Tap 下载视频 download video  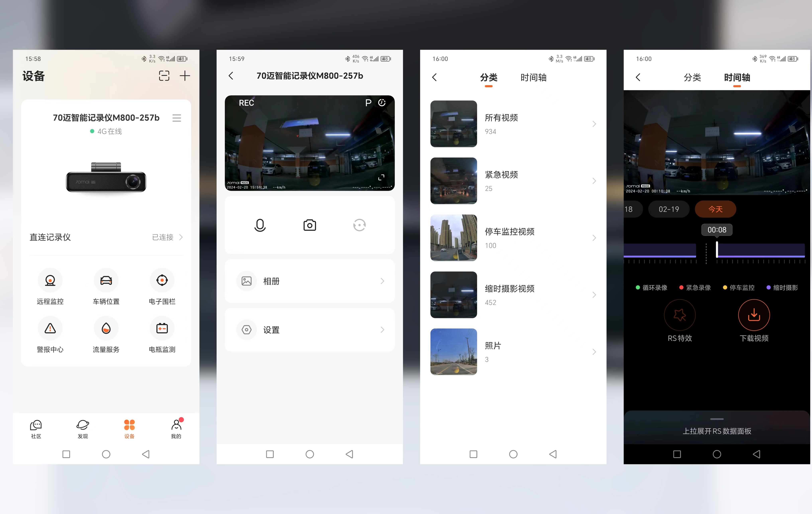[x=754, y=321]
